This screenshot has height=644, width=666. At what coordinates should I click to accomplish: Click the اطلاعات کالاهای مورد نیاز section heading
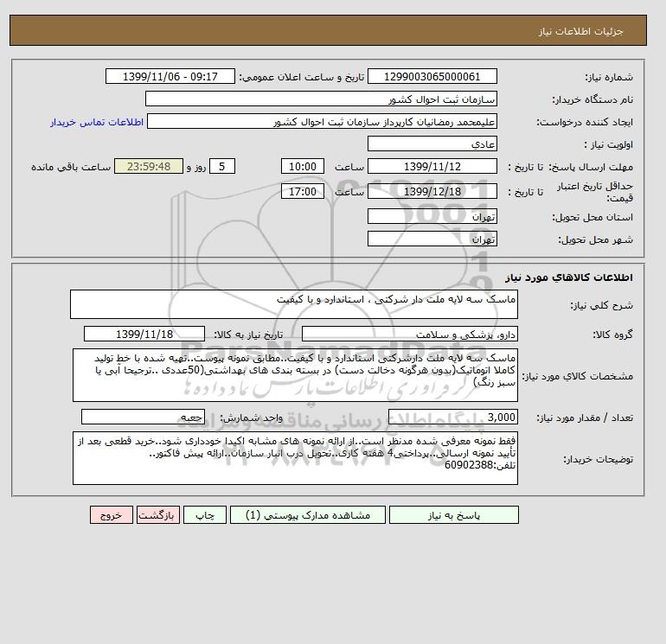pos(569,277)
